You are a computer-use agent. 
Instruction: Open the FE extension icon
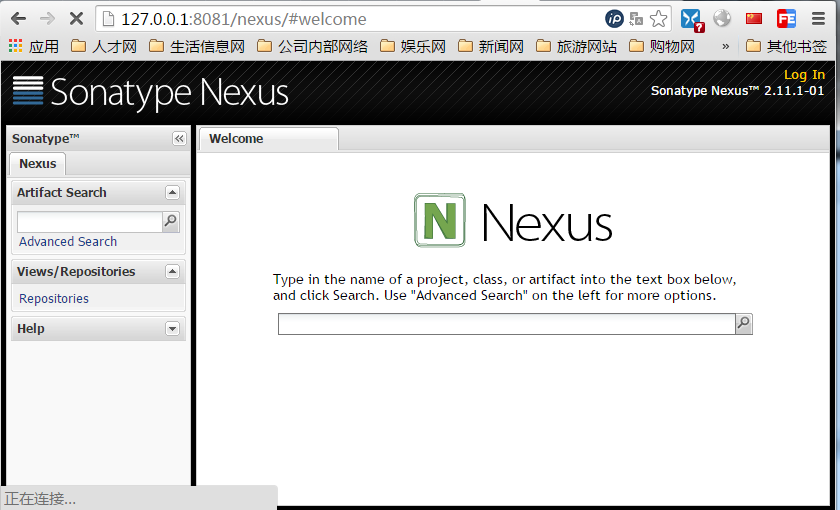pos(786,19)
